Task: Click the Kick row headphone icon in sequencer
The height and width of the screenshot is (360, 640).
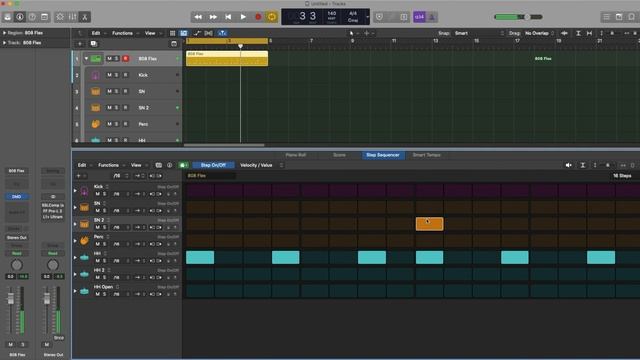Action: coord(84,191)
